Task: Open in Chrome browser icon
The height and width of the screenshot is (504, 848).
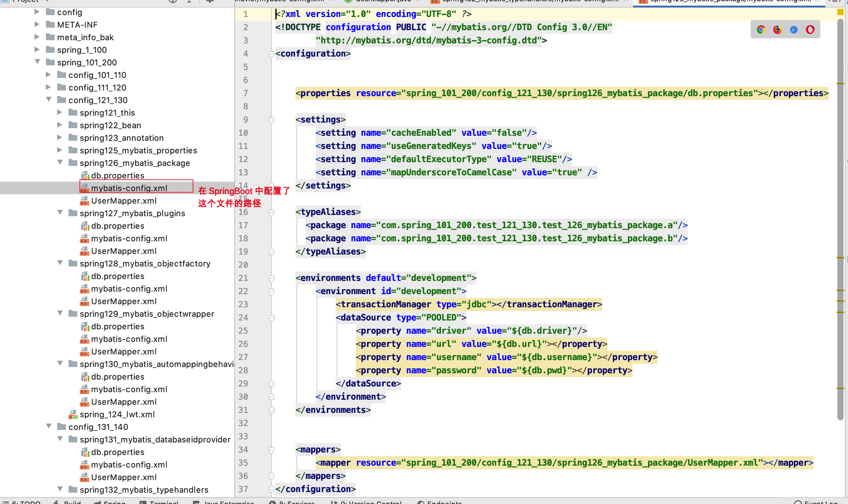Action: pos(761,30)
